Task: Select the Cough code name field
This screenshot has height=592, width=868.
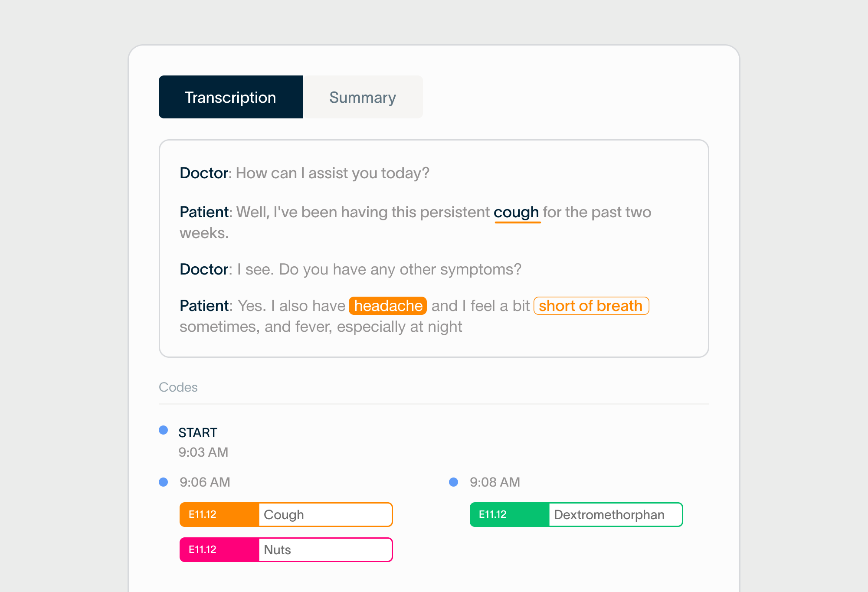Action: click(x=325, y=515)
